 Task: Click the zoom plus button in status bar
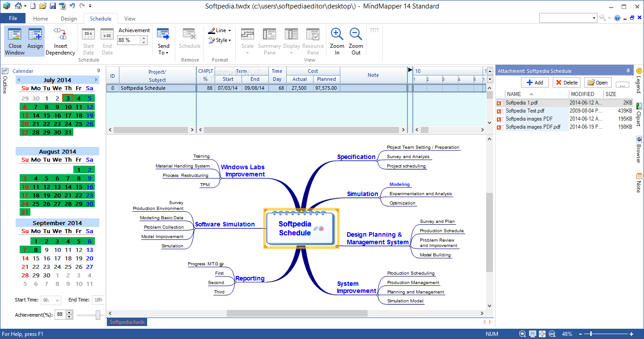(631, 334)
